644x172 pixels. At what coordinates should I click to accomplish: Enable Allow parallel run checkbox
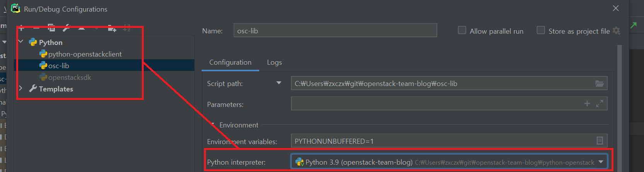pyautogui.click(x=462, y=30)
